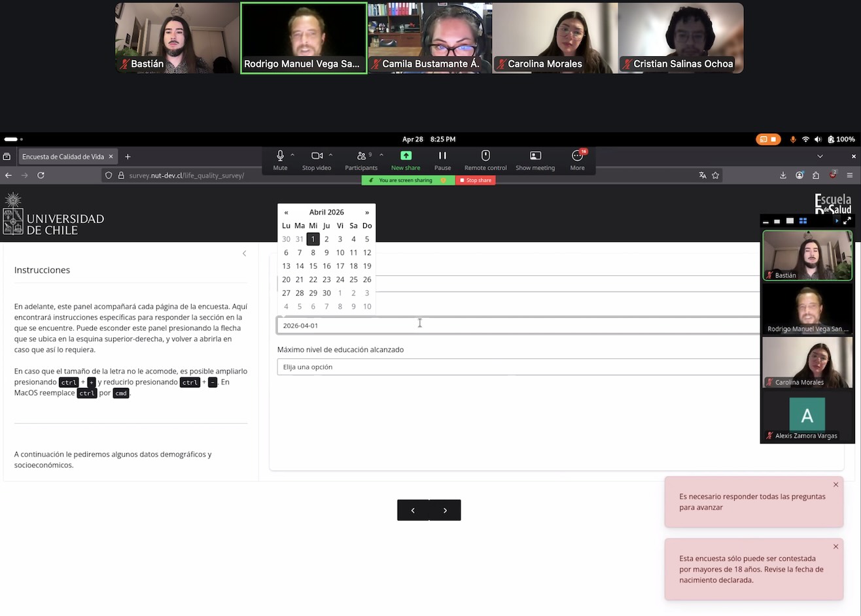Viewport: 861px width, 616px height.
Task: Go to next survey page
Action: (445, 510)
